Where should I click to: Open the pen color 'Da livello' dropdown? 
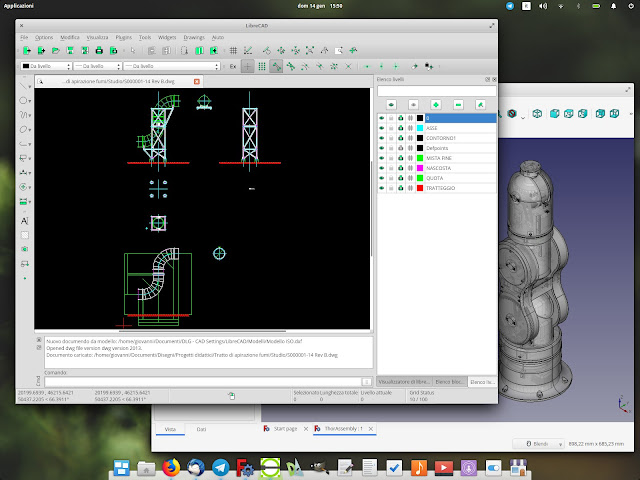(x=48, y=66)
